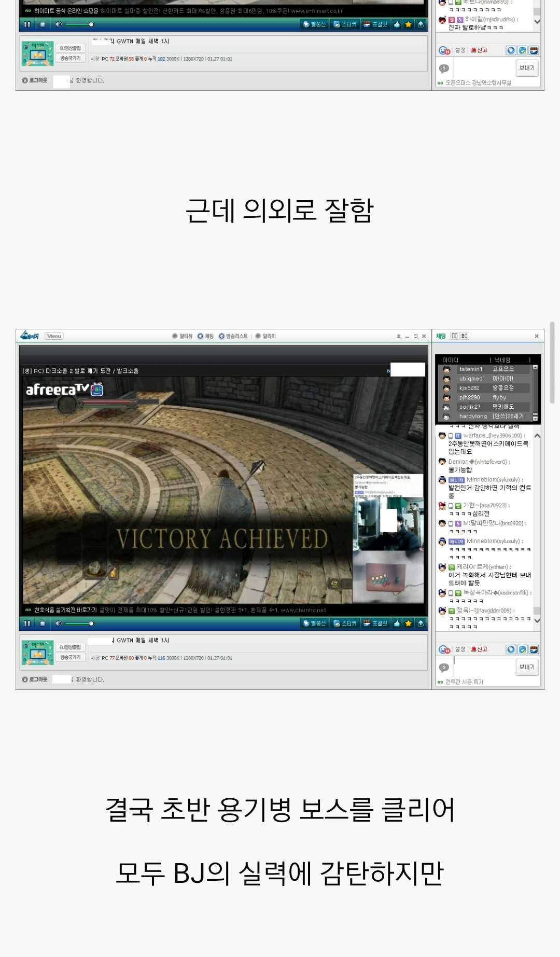Screen dimensions: 560x957
Task: Click the chat sort/resize icon in chat header
Action: click(x=465, y=336)
